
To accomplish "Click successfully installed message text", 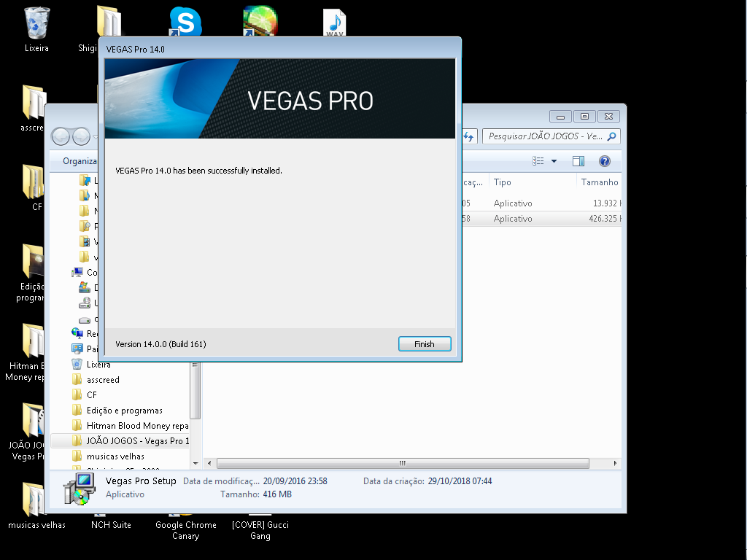I will pos(198,171).
